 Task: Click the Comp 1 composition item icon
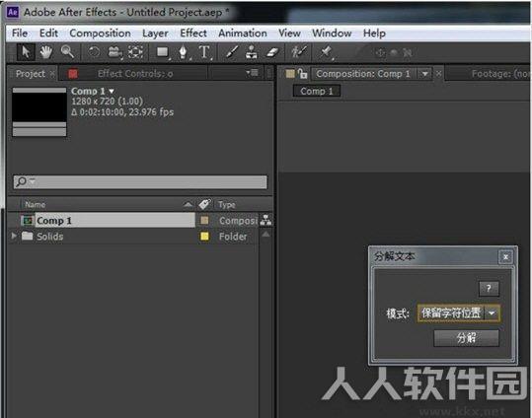pos(28,221)
